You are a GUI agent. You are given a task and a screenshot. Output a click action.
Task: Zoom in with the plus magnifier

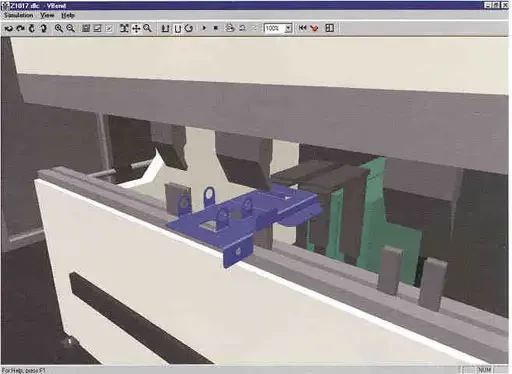click(x=59, y=29)
